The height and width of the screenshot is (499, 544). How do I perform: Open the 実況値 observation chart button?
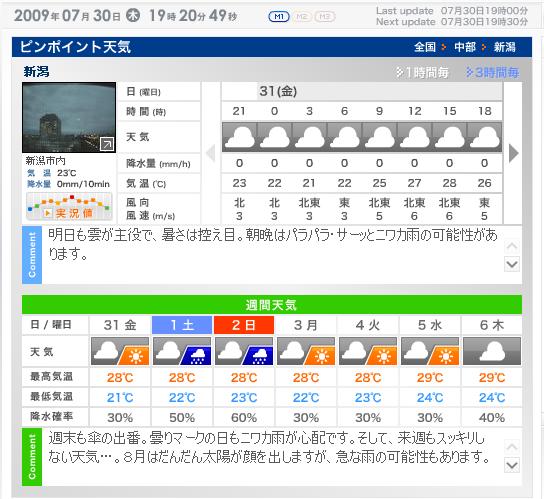click(69, 207)
